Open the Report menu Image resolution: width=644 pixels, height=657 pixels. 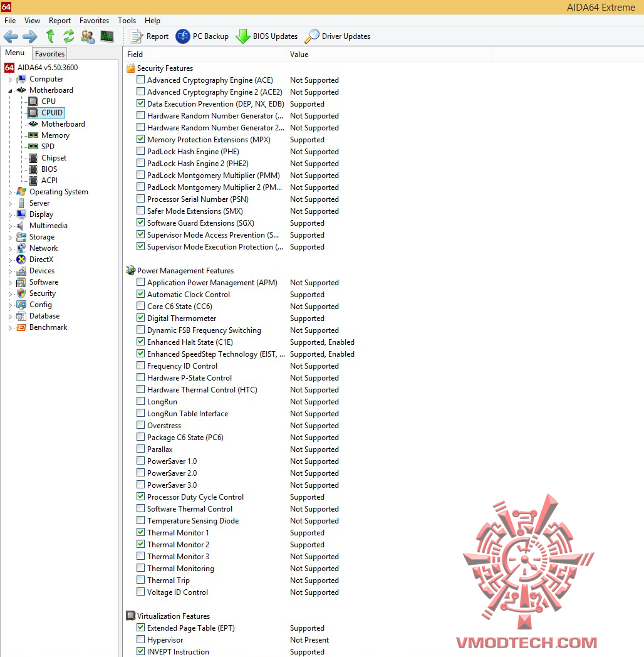point(60,21)
